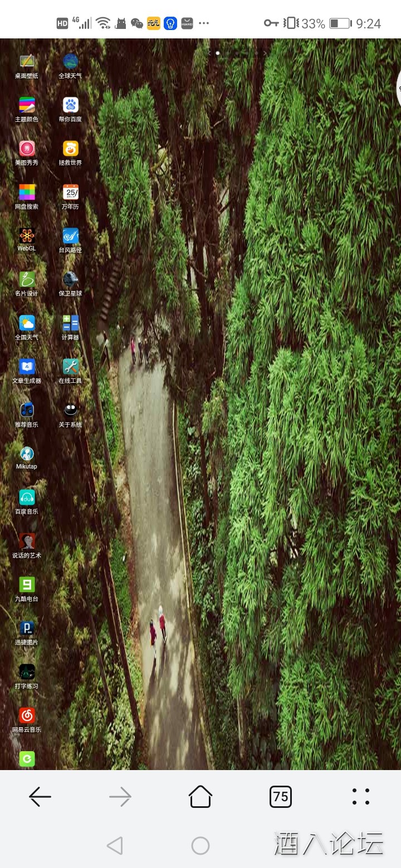Open the 文章生成器 article generator
The width and height of the screenshot is (401, 868).
click(27, 367)
